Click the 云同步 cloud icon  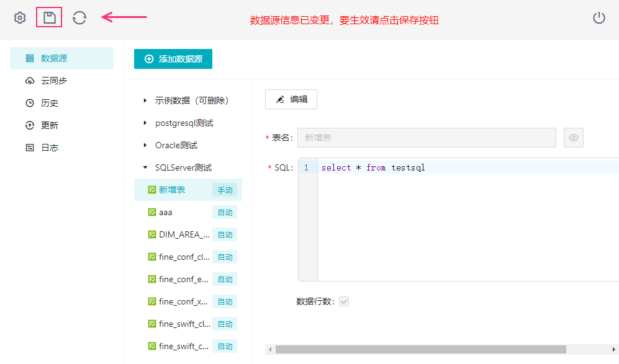[30, 81]
